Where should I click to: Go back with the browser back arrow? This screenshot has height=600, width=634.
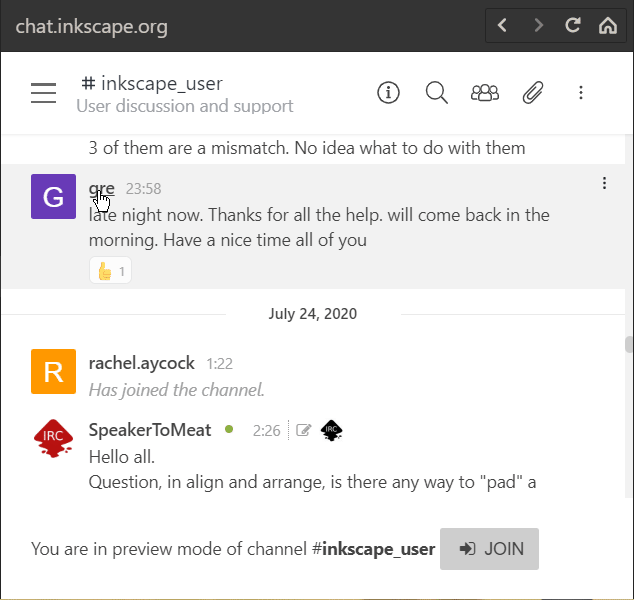tap(502, 25)
